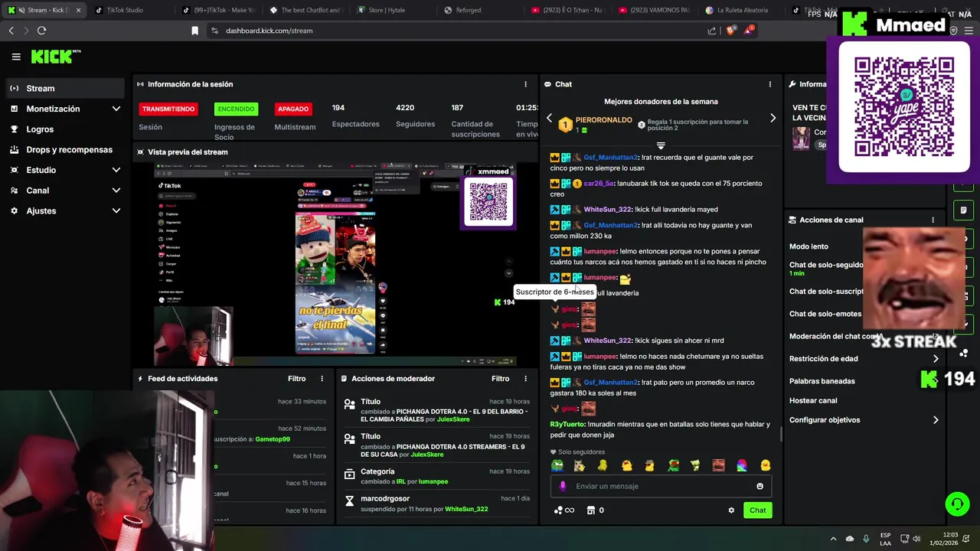Click the Enviar un mensaje input field

[661, 486]
